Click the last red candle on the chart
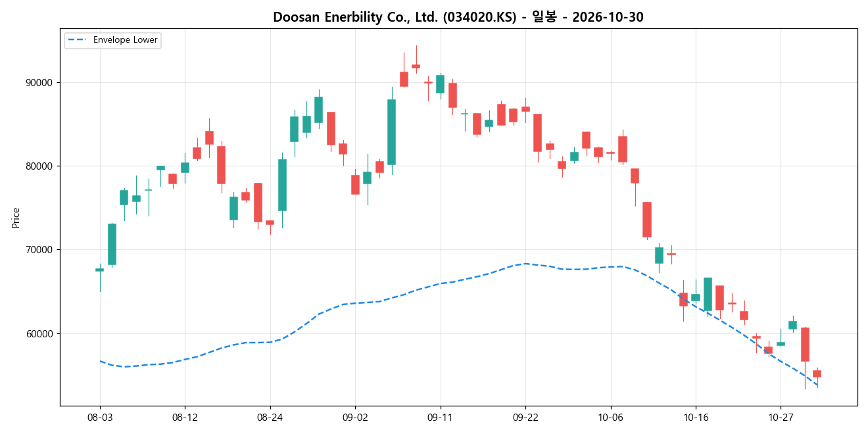The image size is (868, 434). point(817,374)
